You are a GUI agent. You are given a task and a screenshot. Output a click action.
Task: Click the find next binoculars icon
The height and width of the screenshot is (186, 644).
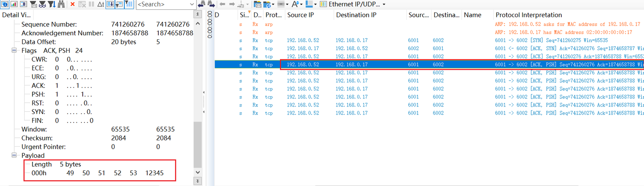click(211, 4)
